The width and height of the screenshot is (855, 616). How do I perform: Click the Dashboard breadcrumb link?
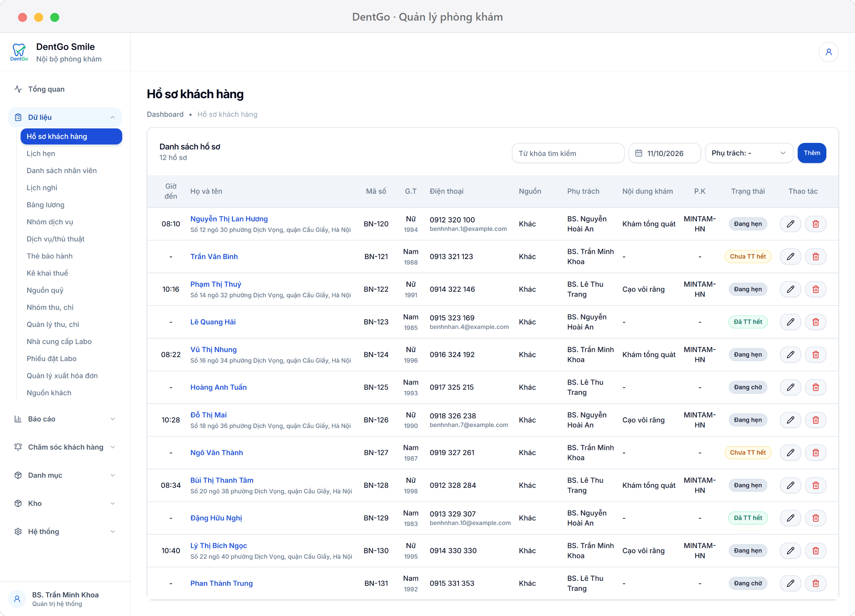pyautogui.click(x=165, y=114)
